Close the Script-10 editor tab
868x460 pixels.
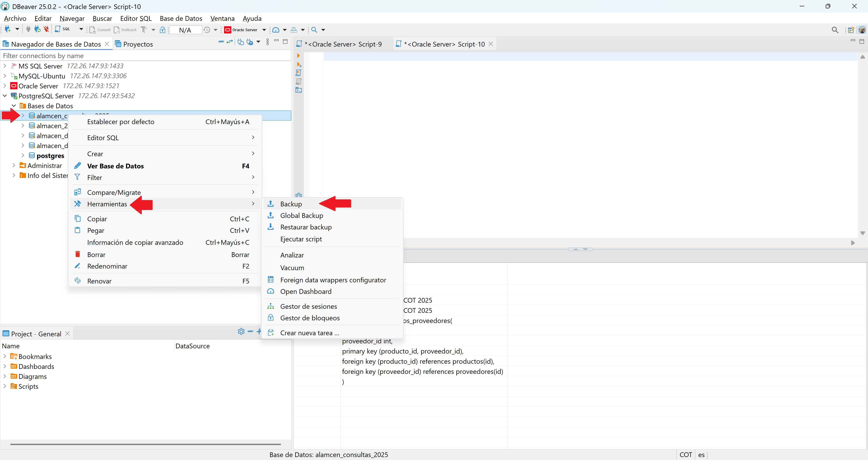tap(491, 44)
